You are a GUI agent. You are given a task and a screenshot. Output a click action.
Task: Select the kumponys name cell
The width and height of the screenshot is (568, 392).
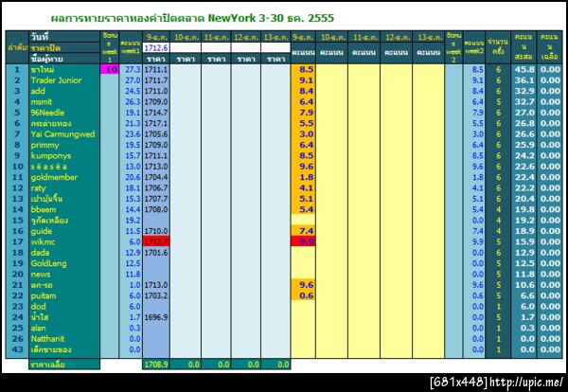(64, 156)
